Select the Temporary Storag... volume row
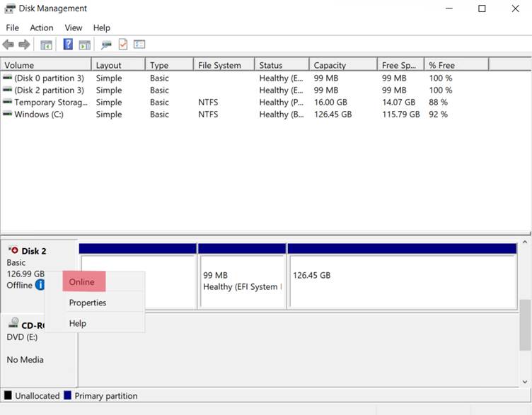532x415 pixels. [244, 102]
